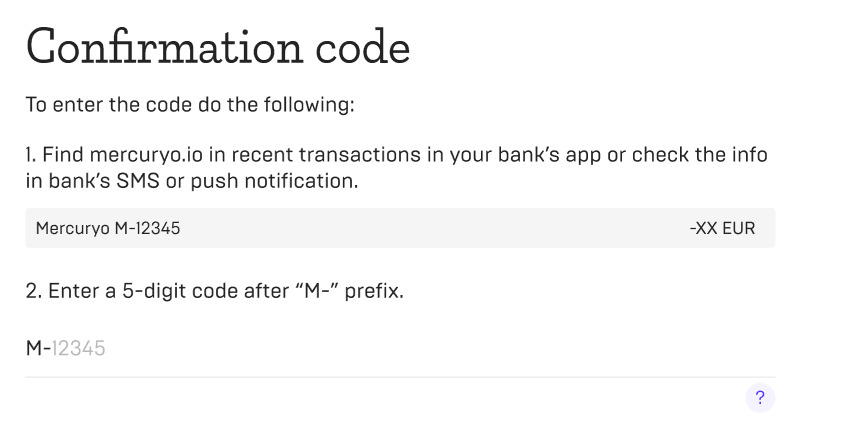
Task: Click 'bank’s app' in step one
Action: [x=549, y=155]
